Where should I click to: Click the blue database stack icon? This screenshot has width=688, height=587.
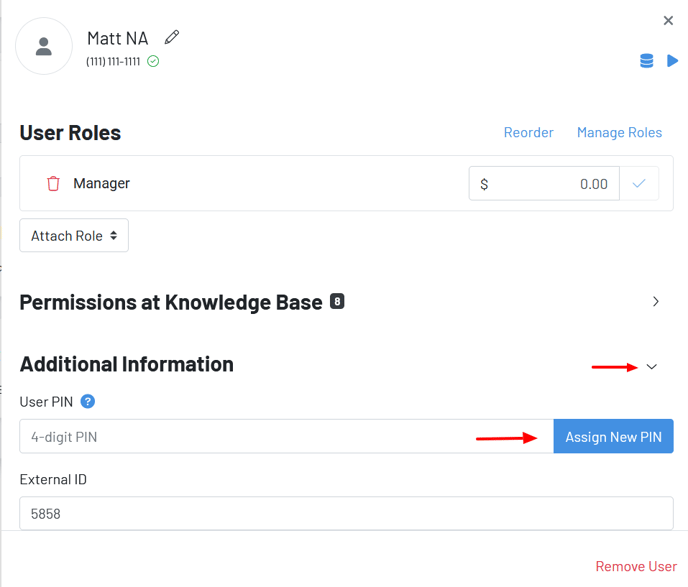[646, 61]
